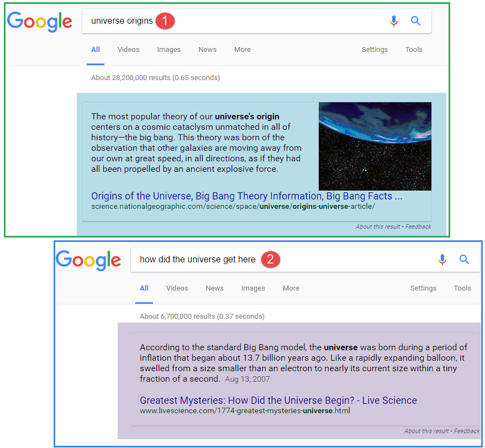Open Tools in universe origins results
The image size is (485, 448).
[414, 50]
